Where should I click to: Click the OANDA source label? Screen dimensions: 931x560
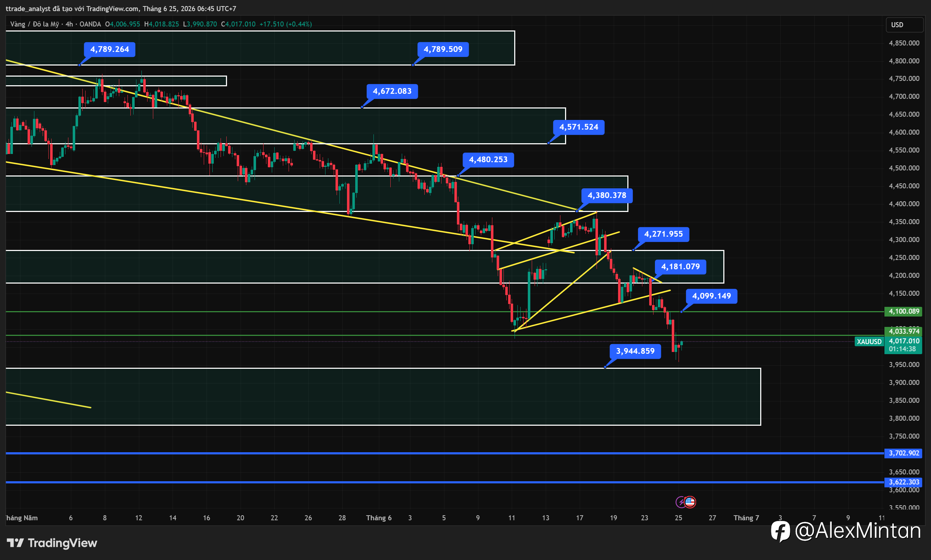click(x=90, y=24)
